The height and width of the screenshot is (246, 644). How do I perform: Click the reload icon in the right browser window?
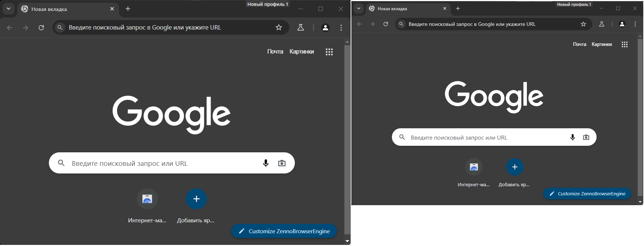386,24
